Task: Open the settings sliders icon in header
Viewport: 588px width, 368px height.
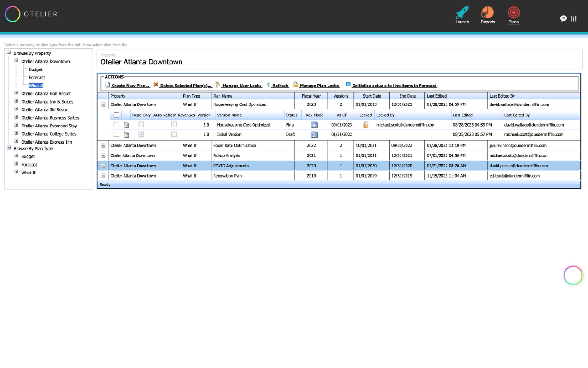Action: click(x=573, y=18)
